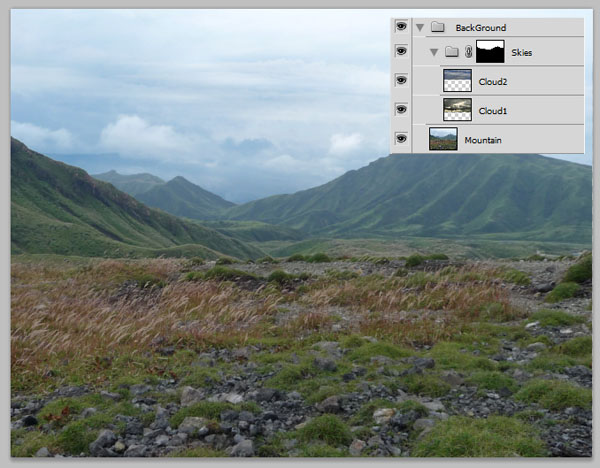The width and height of the screenshot is (600, 468).
Task: Hide the BackGround group visibility eye
Action: click(x=401, y=26)
